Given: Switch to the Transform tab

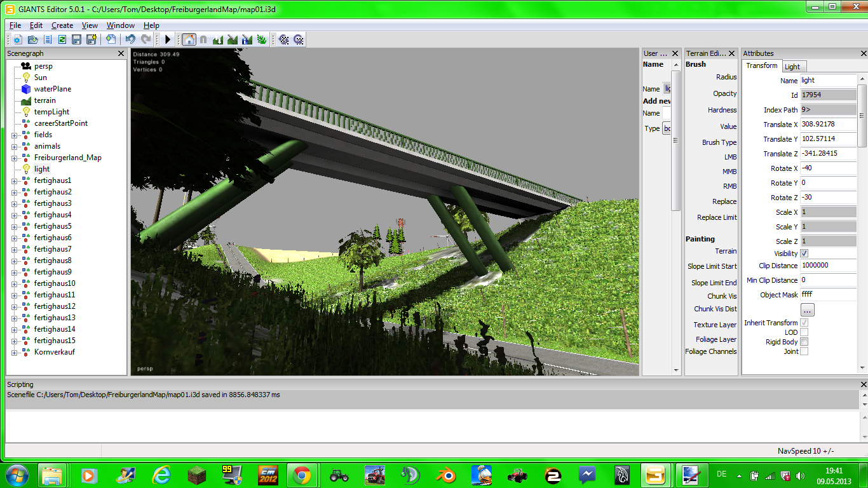Looking at the screenshot, I should (761, 66).
